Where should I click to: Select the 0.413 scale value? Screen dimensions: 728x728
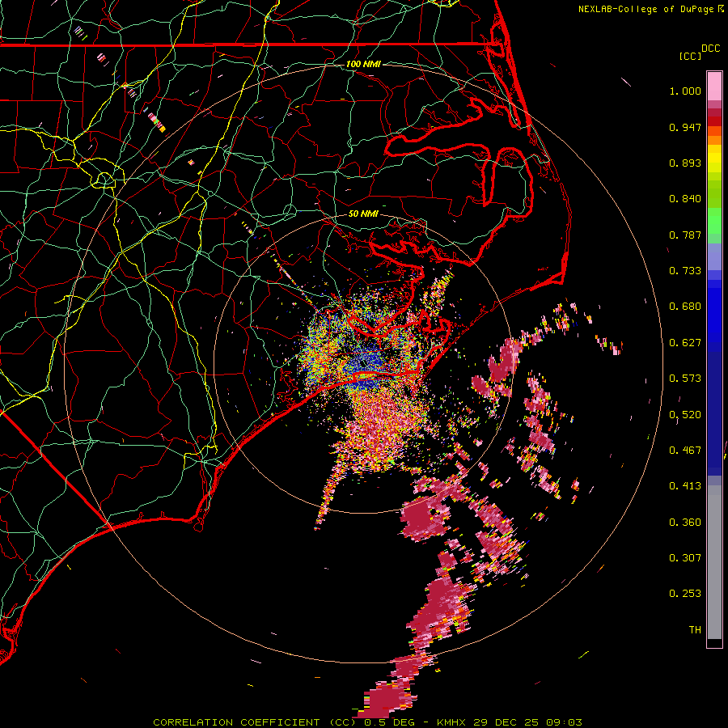(x=685, y=486)
